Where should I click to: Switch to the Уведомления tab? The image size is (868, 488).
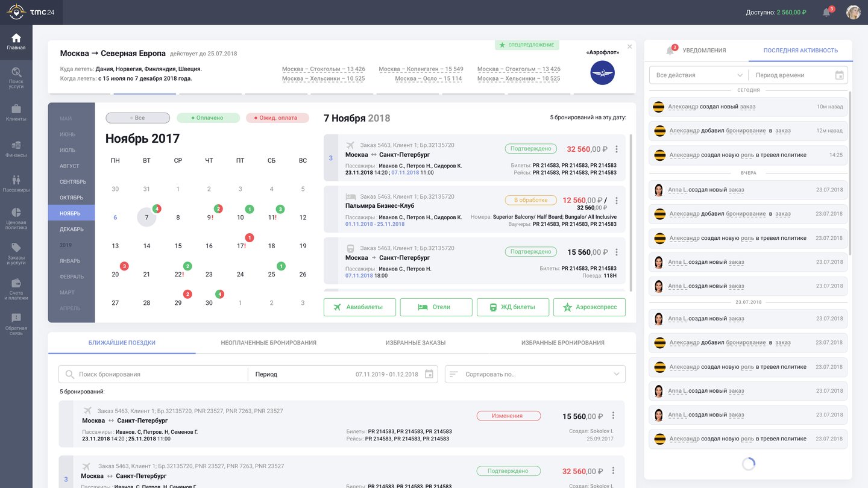tap(696, 51)
